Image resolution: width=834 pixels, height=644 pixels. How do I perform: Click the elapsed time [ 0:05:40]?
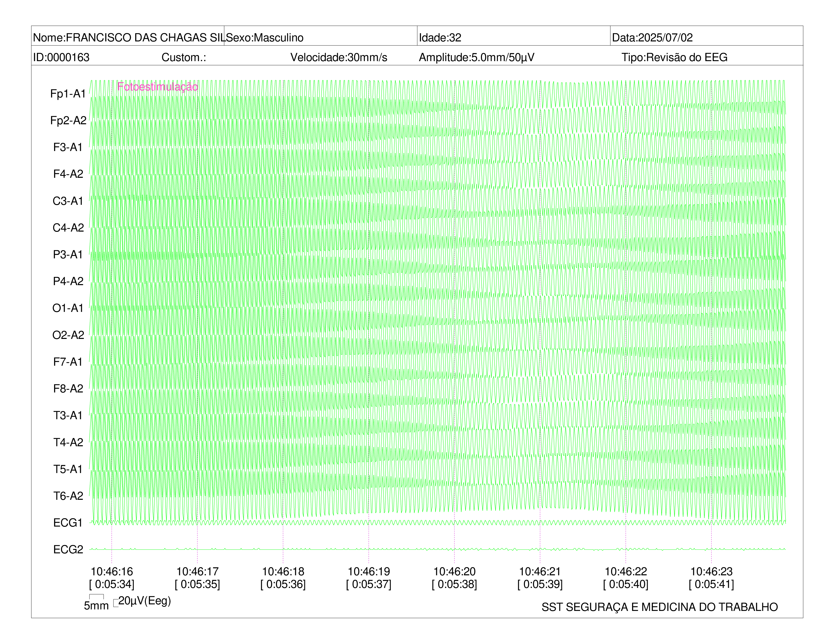(626, 584)
